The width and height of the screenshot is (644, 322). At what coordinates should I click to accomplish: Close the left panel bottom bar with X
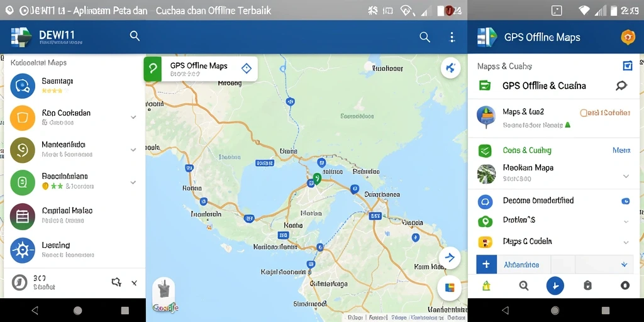tap(135, 282)
